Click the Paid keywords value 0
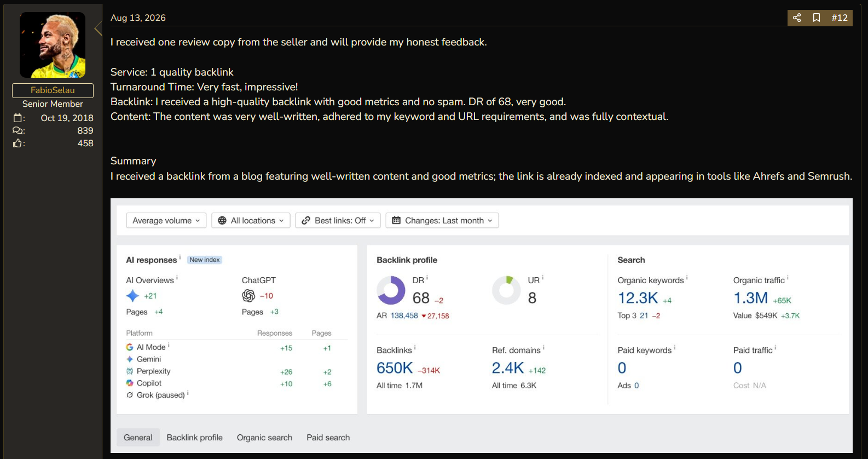The width and height of the screenshot is (868, 459). 622,368
